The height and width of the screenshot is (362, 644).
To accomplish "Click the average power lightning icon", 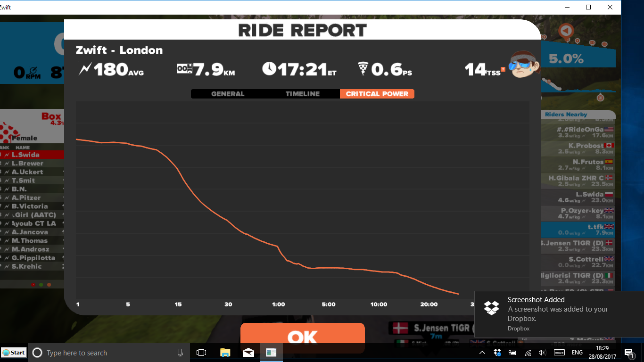I will (85, 69).
